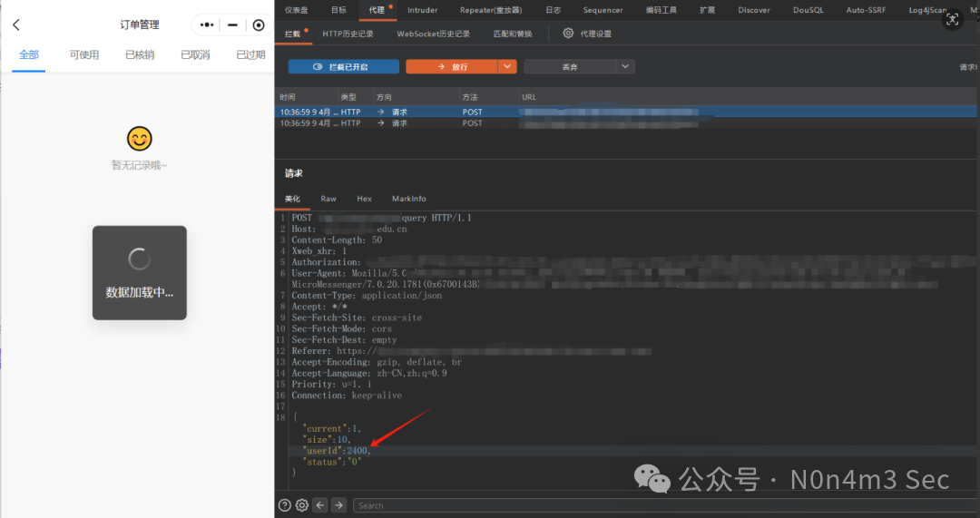Open search settings gear icon
Image resolution: width=980 pixels, height=518 pixels.
(x=302, y=505)
